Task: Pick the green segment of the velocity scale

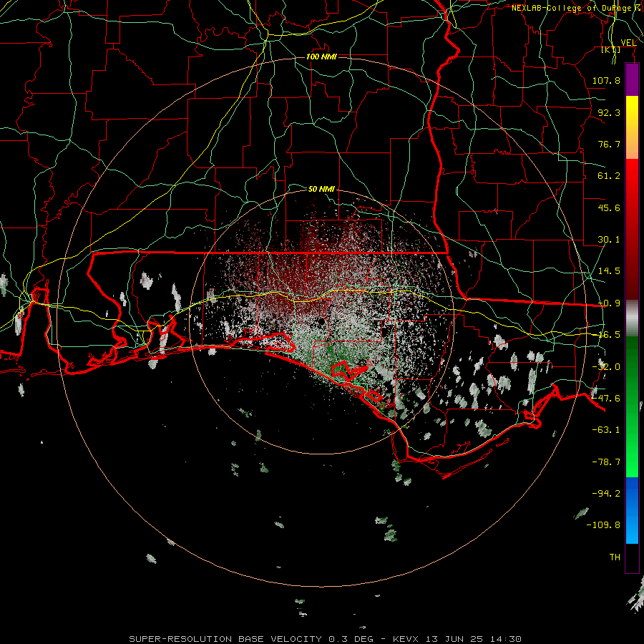Action: tap(632, 406)
